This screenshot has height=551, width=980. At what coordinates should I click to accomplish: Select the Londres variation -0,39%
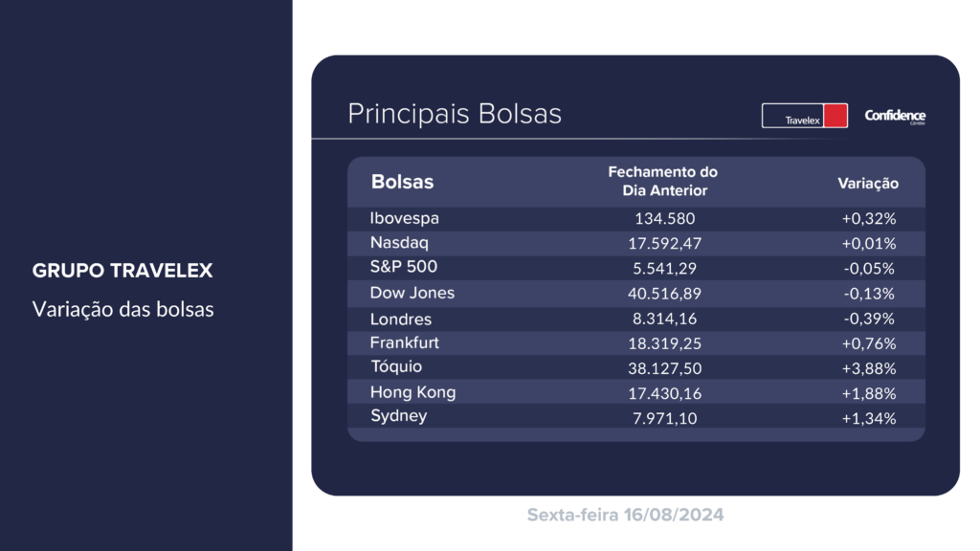click(x=869, y=319)
